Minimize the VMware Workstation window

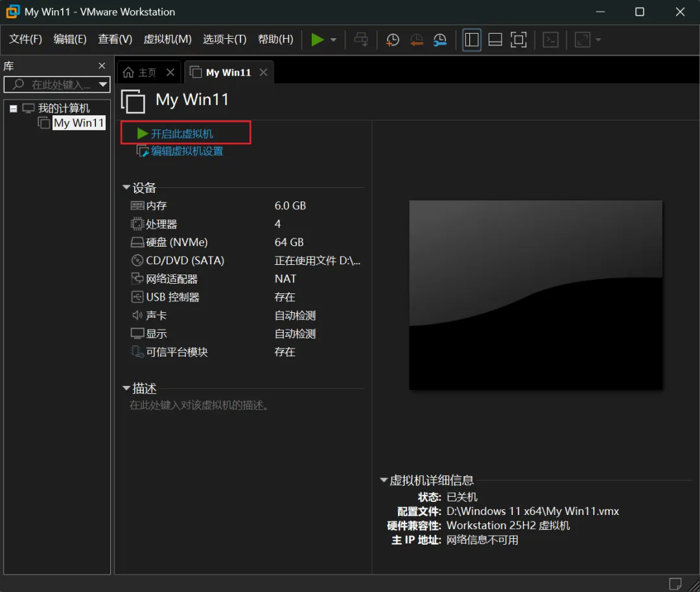pyautogui.click(x=600, y=12)
